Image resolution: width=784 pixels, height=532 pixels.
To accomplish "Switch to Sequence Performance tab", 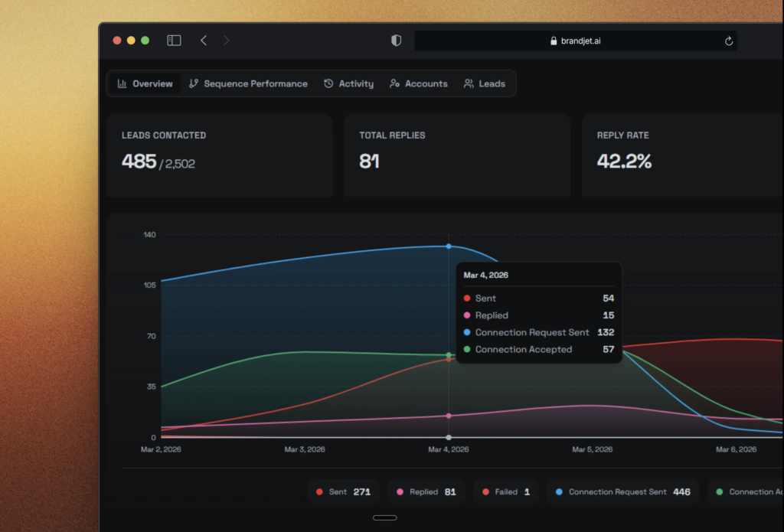I will (x=248, y=83).
